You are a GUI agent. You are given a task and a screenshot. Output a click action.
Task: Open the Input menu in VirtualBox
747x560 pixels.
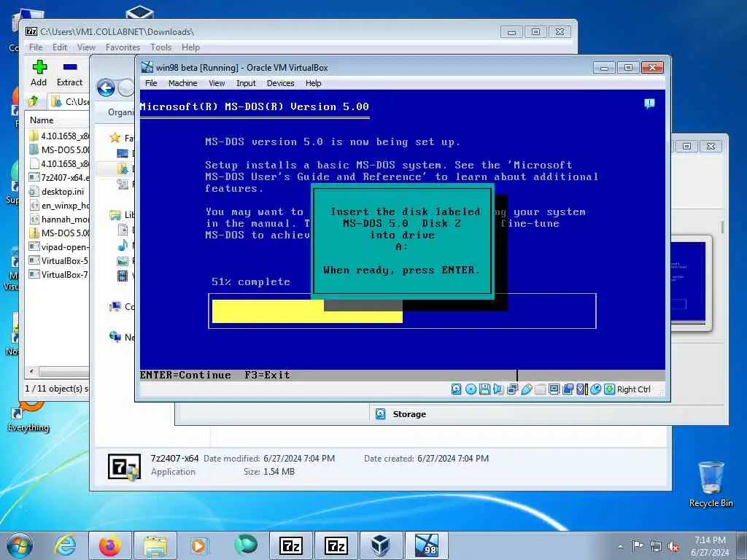(246, 83)
